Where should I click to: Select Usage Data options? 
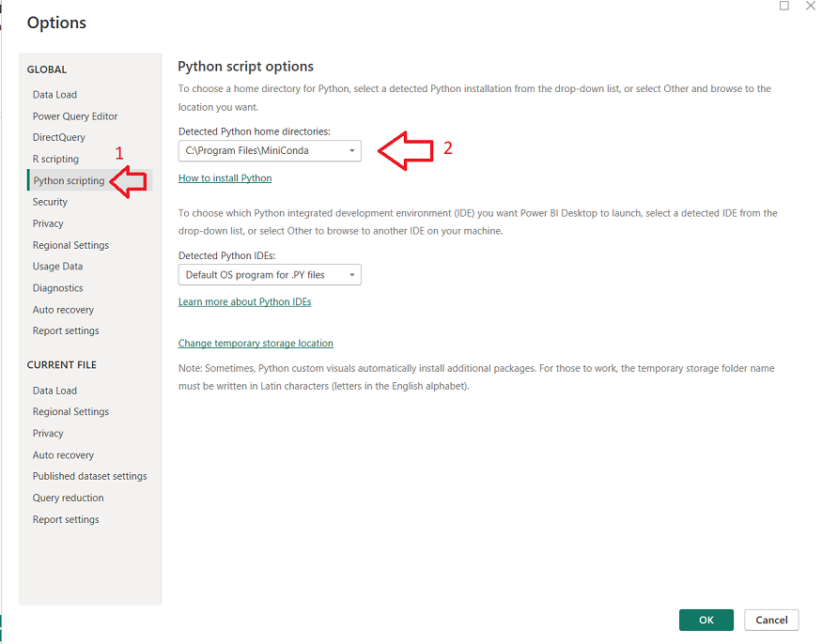[57, 267]
